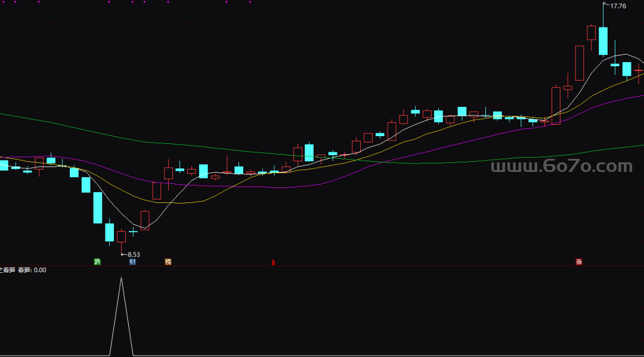Open the www.6o7o.com watermark link
The width and height of the screenshot is (644, 357).
[561, 167]
